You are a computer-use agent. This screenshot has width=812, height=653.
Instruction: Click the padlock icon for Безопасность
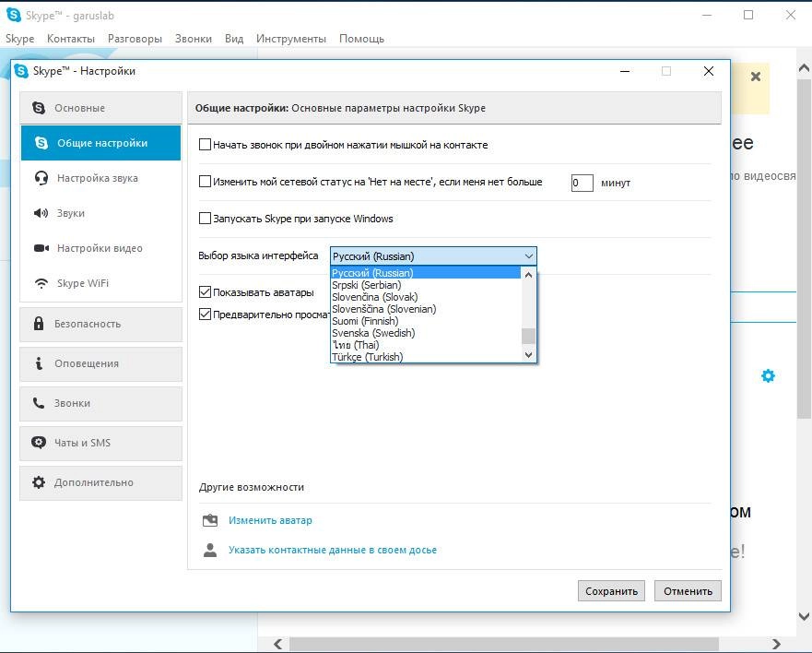[39, 324]
